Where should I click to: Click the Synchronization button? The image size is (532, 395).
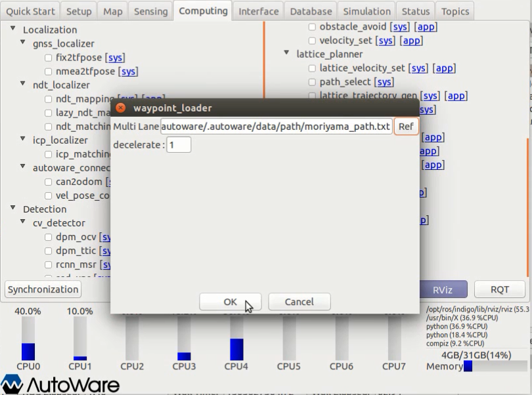(x=43, y=289)
